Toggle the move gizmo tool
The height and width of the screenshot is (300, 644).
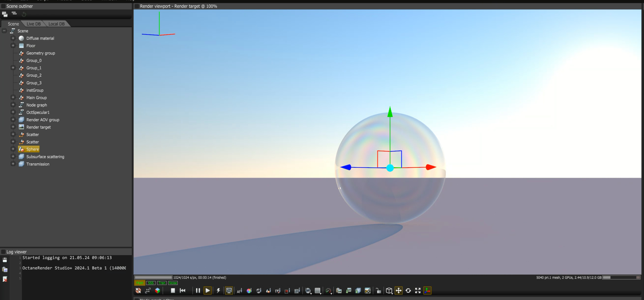398,291
